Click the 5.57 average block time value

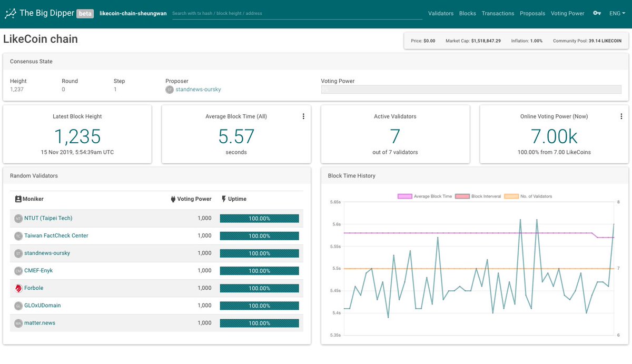[x=236, y=136]
